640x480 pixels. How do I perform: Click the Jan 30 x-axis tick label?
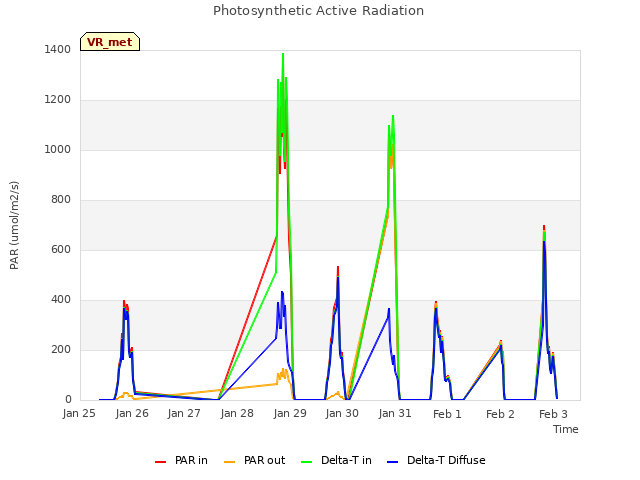pos(342,413)
